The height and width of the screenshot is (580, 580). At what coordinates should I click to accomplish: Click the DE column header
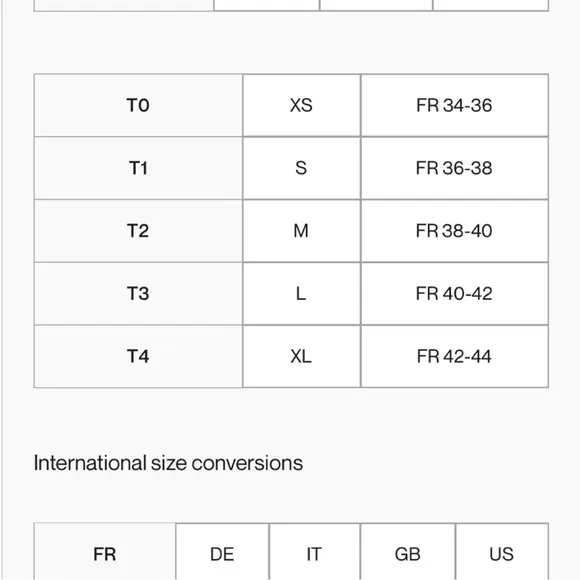click(x=222, y=552)
